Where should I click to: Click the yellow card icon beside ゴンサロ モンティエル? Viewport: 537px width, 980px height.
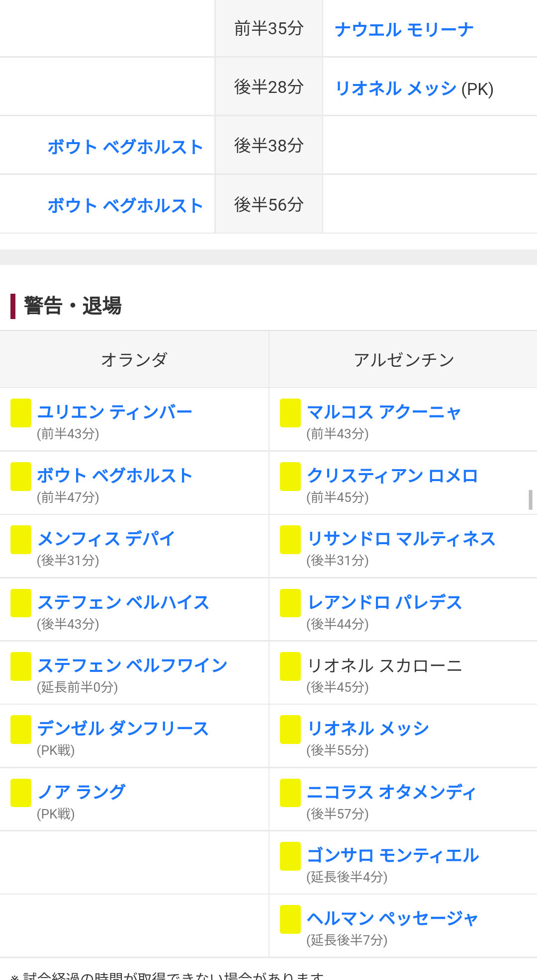pyautogui.click(x=290, y=856)
